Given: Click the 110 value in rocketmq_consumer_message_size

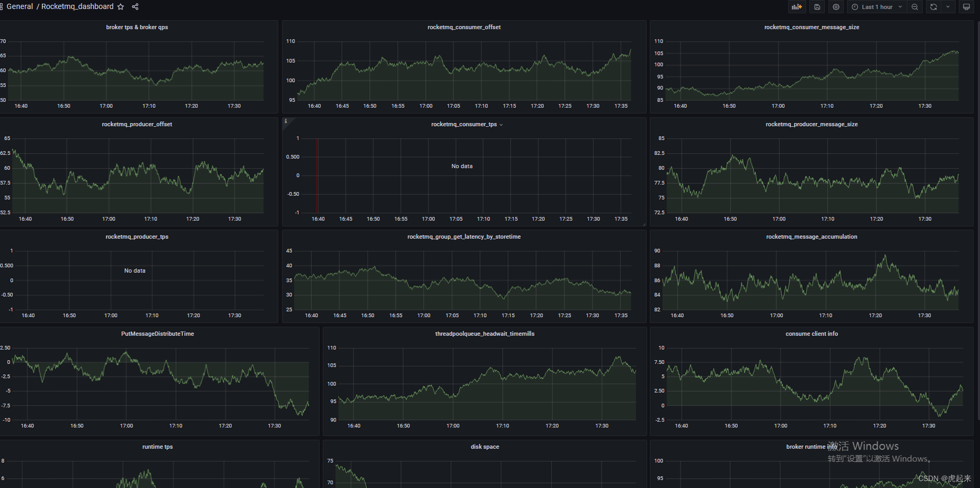Looking at the screenshot, I should point(658,41).
